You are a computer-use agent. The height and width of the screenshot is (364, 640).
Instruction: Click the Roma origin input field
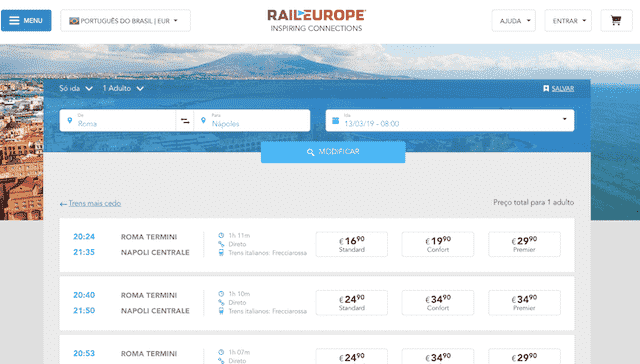pyautogui.click(x=118, y=120)
